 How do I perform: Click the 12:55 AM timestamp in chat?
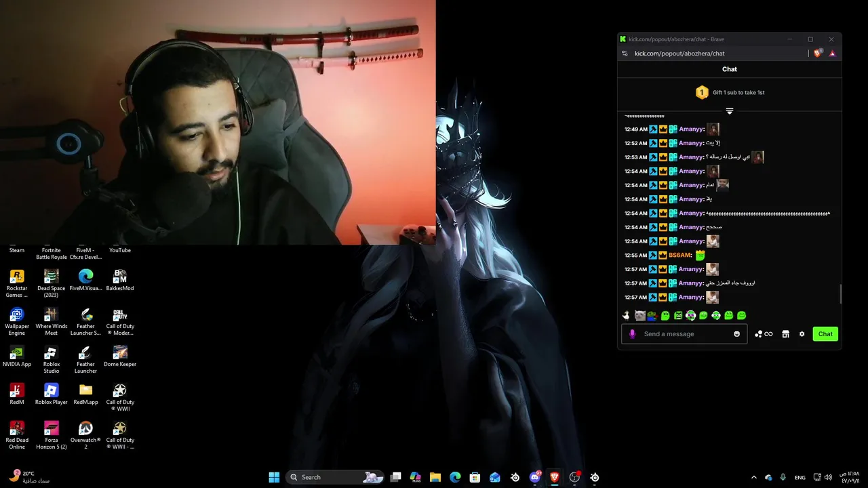[x=635, y=255]
